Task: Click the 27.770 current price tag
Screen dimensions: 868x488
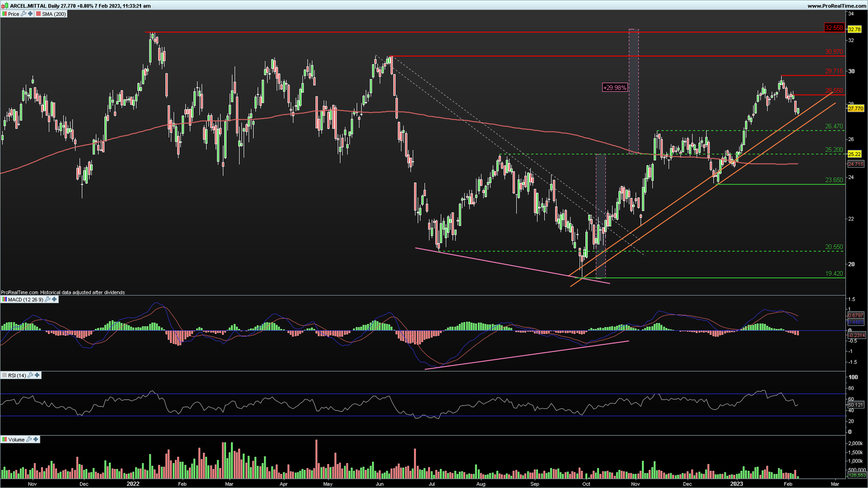Action: [856, 108]
